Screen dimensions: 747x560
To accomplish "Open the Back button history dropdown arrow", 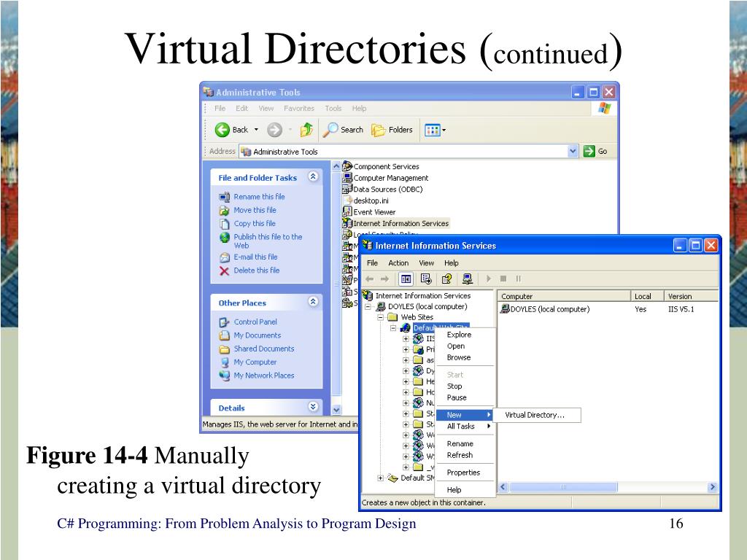I will coord(256,130).
